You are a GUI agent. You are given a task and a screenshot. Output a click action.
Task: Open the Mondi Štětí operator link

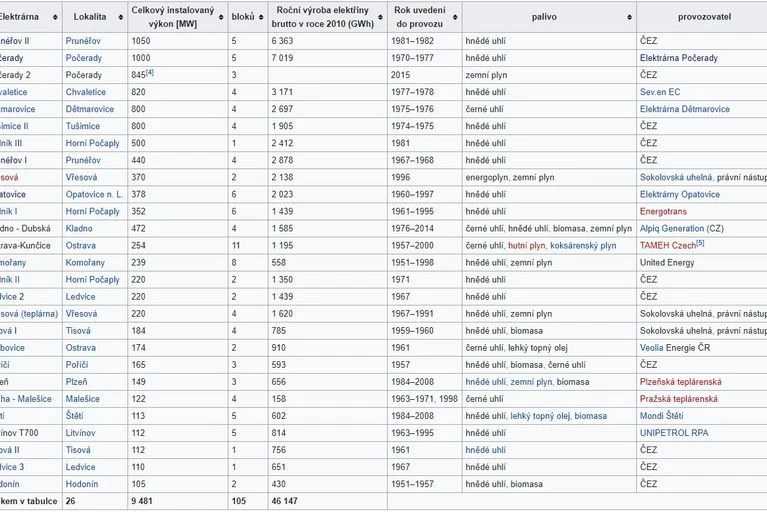pos(661,416)
